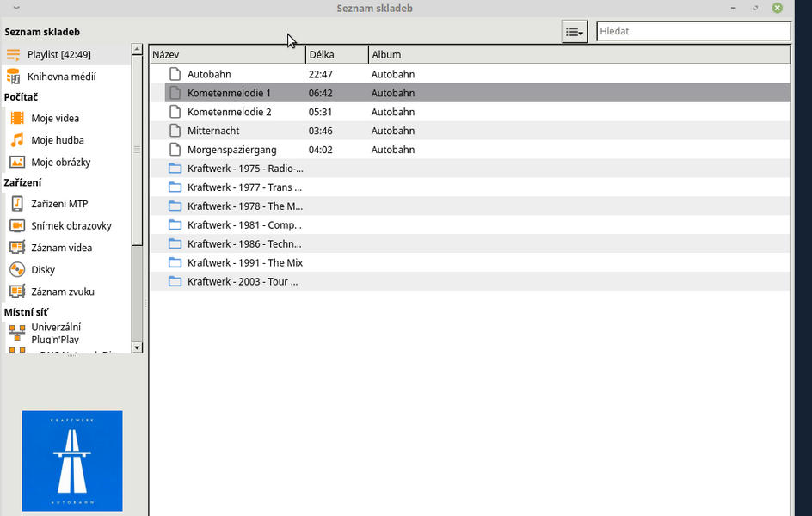Click into the Hledat search field
The width and height of the screenshot is (812, 516).
(x=693, y=31)
